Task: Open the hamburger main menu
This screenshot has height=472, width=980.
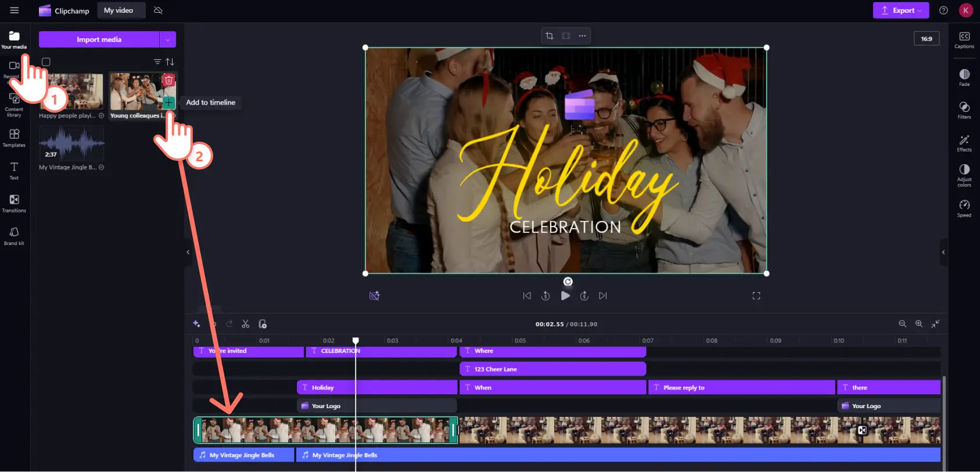Action: (x=15, y=10)
